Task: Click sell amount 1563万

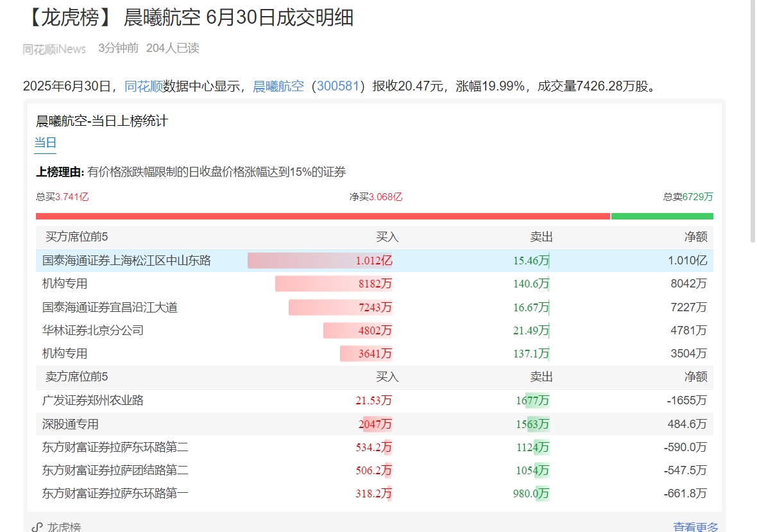Action: [532, 424]
